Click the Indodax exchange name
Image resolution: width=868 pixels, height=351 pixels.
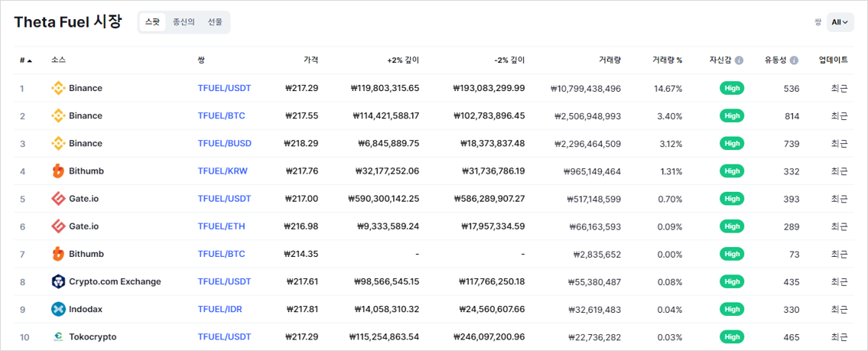click(86, 310)
